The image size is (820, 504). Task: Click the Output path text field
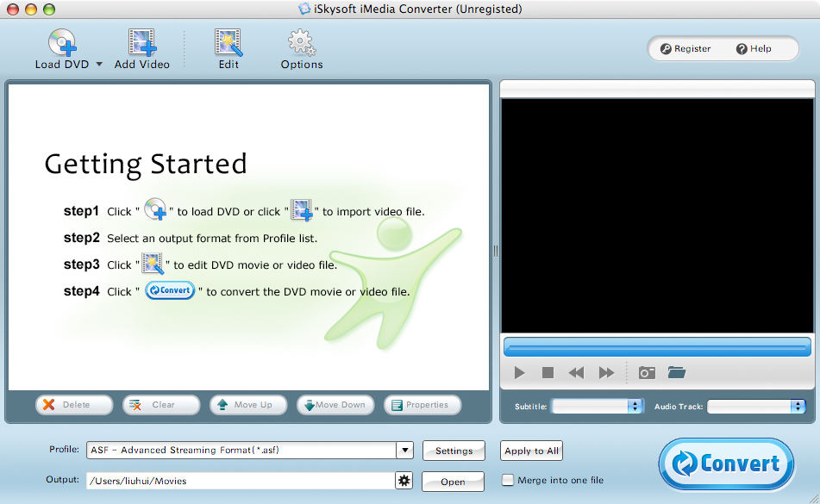pos(240,481)
